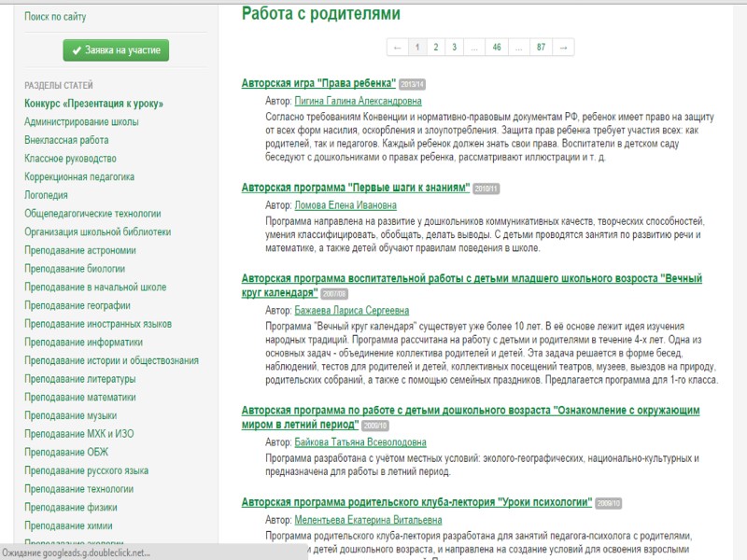The width and height of the screenshot is (747, 560).
Task: Open section 'Преподавание информатики'
Action: coord(83,342)
